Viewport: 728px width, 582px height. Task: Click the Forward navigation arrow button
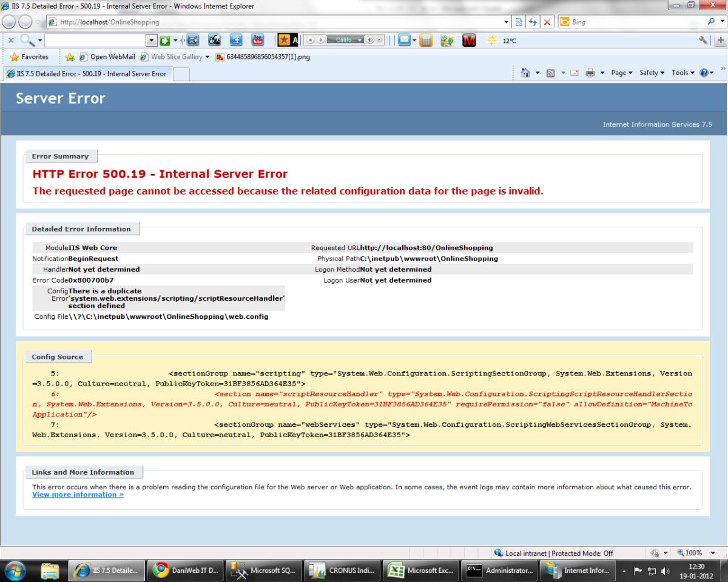pyautogui.click(x=25, y=22)
